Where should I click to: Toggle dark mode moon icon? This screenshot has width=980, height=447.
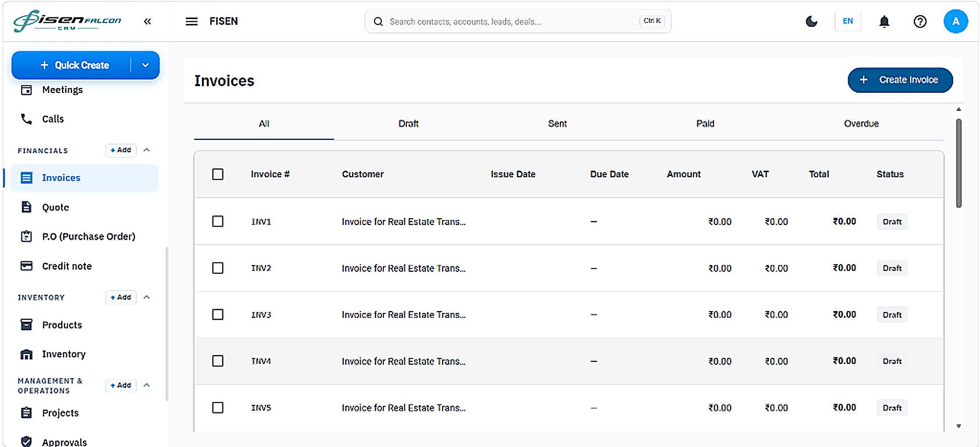pyautogui.click(x=812, y=21)
